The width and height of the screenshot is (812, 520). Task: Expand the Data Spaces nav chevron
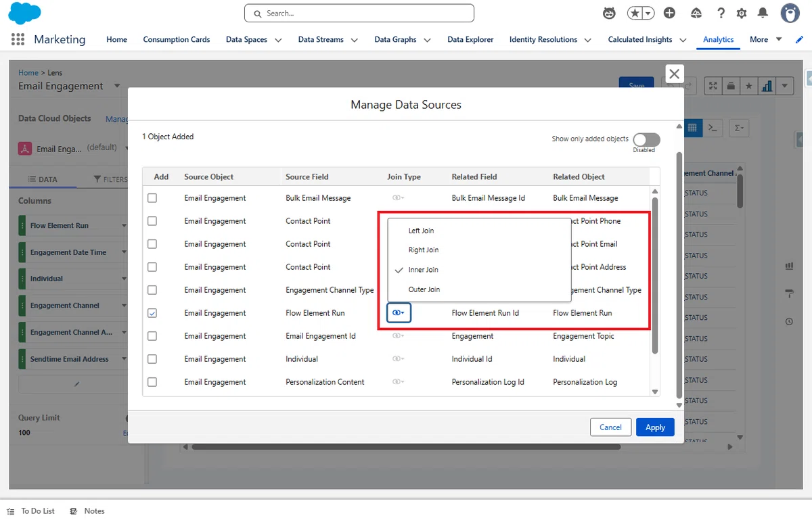point(278,40)
